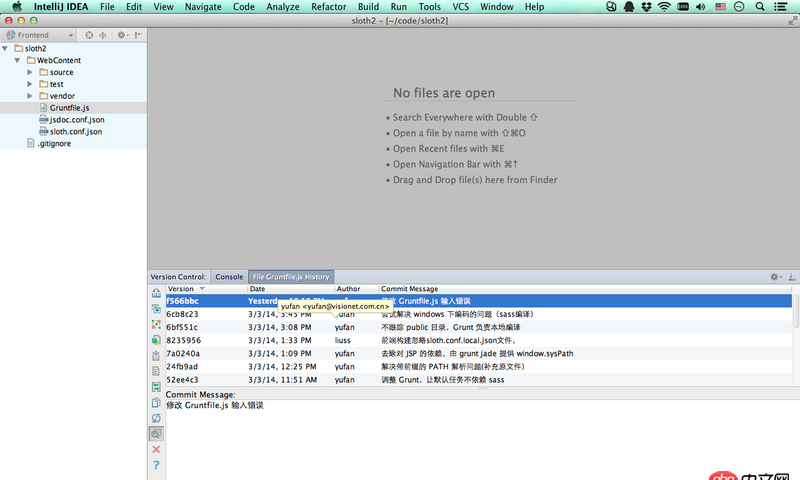
Task: Select the File Gruntfile.js History tab
Action: 291,276
